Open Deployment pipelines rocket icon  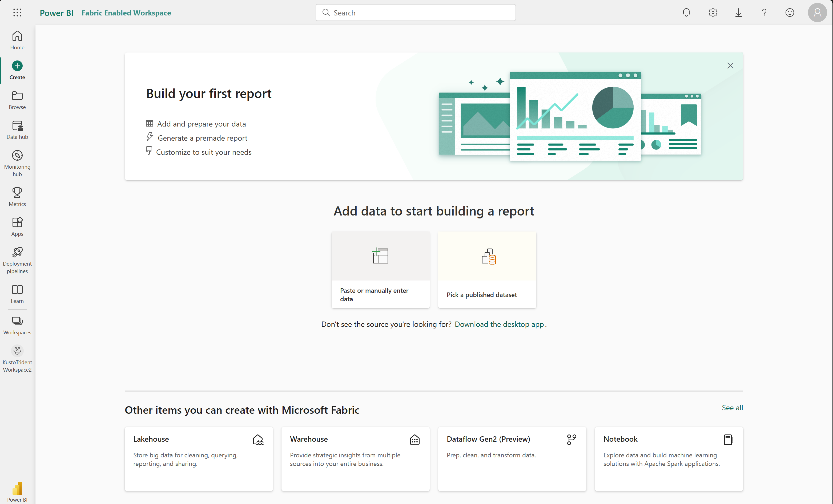tap(17, 252)
